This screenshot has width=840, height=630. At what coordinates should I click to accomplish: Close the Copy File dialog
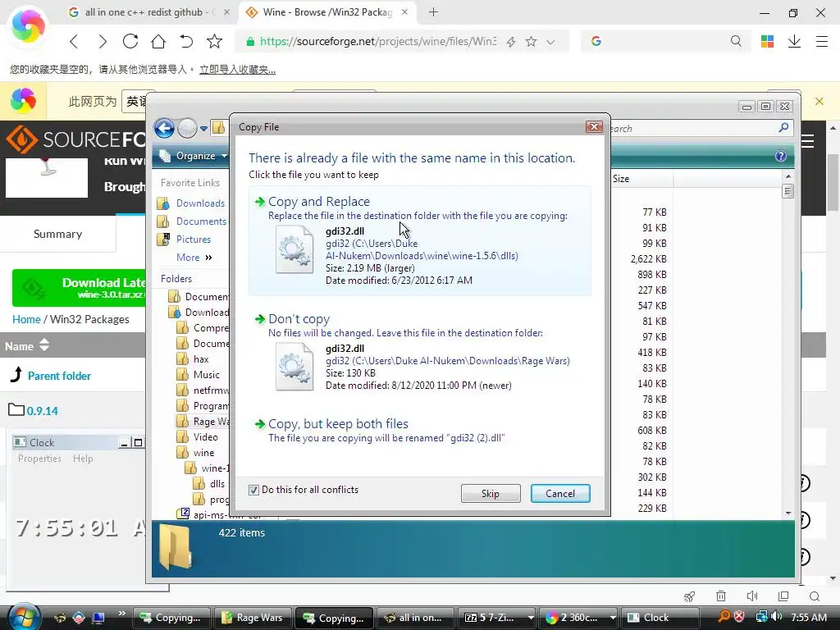594,126
